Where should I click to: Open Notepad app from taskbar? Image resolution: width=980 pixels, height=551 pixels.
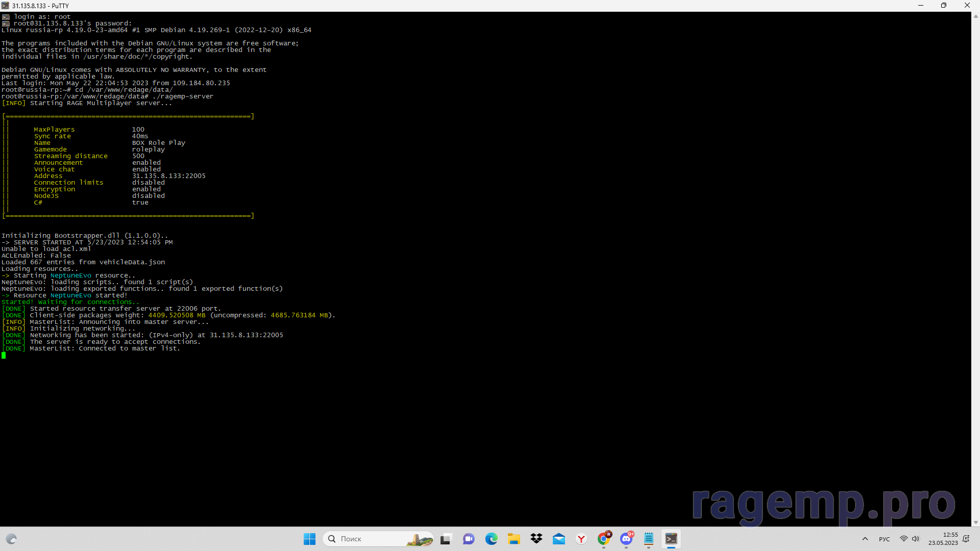pyautogui.click(x=649, y=539)
